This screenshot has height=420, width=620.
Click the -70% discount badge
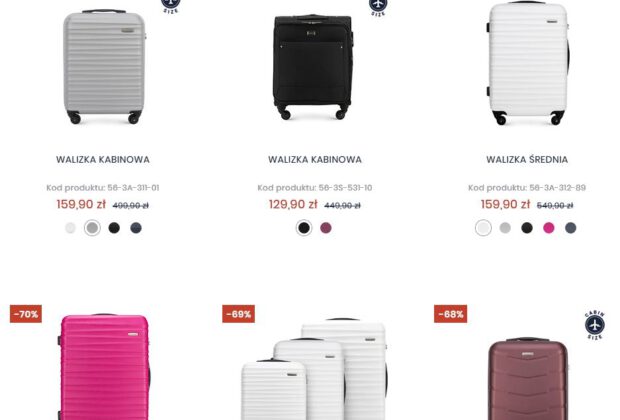click(x=26, y=314)
